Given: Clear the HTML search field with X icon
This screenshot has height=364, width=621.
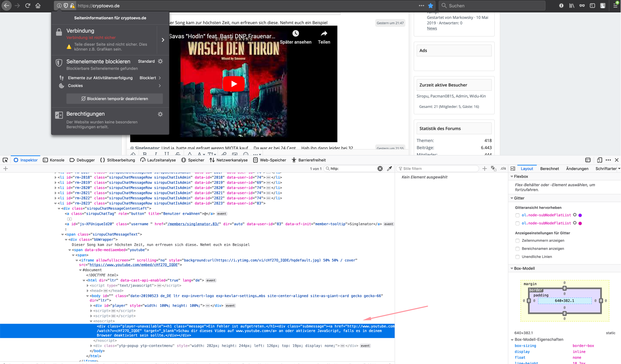Looking at the screenshot, I should (380, 168).
